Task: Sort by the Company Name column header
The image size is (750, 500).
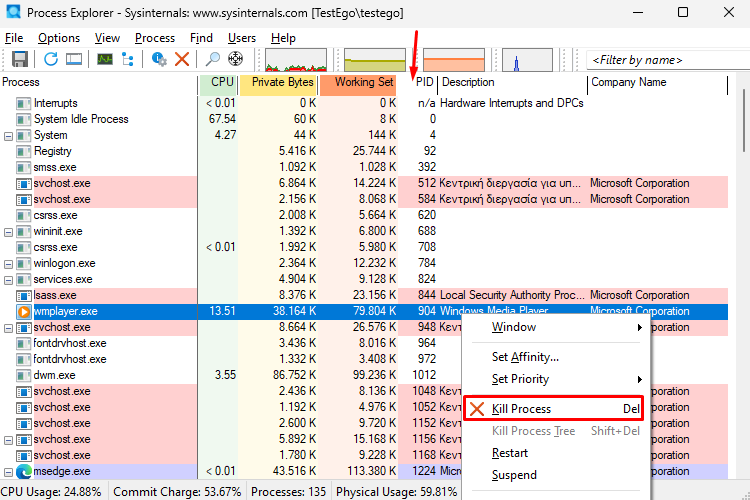Action: click(658, 82)
